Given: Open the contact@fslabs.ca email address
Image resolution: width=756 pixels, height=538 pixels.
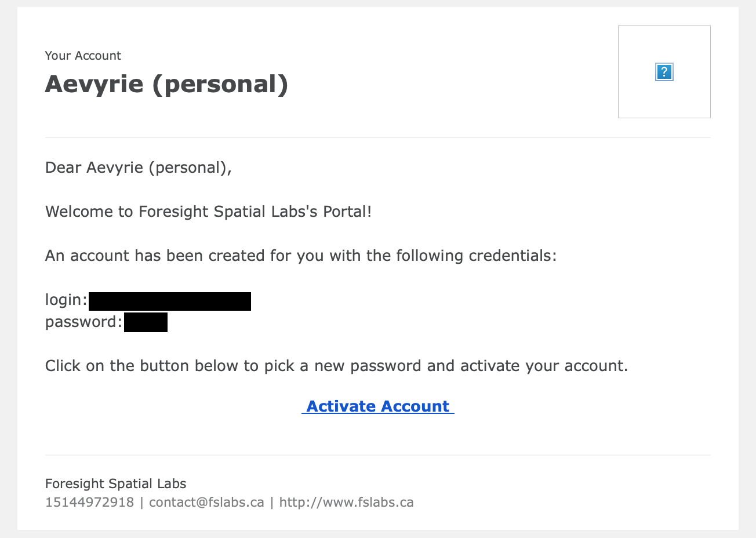Looking at the screenshot, I should click(x=206, y=502).
